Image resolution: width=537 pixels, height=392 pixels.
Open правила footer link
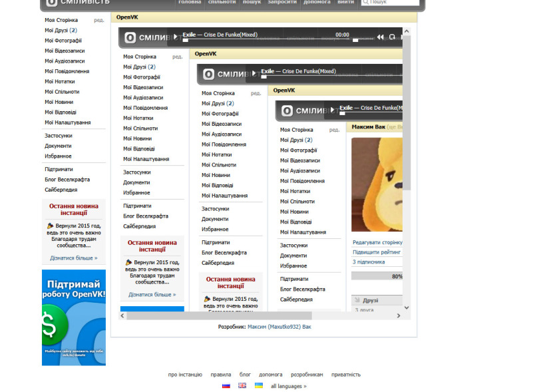click(x=221, y=375)
